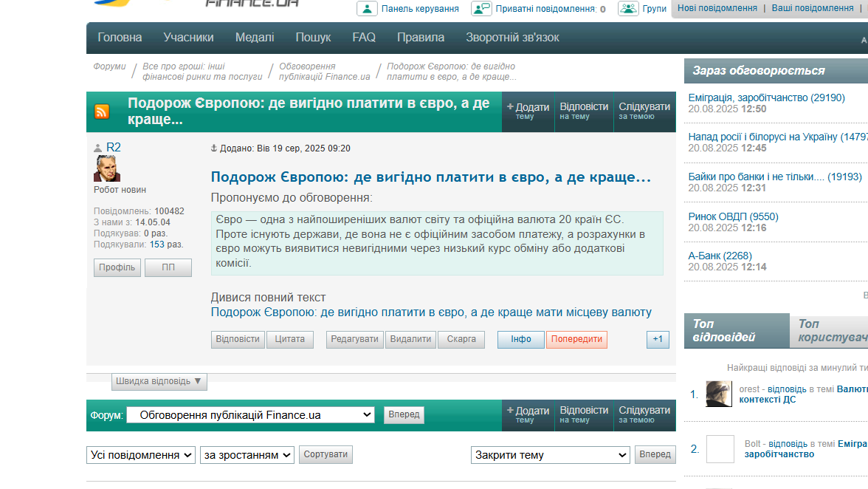Click Форуми breadcrumb
Screen dimensions: 868x489
[x=109, y=66]
